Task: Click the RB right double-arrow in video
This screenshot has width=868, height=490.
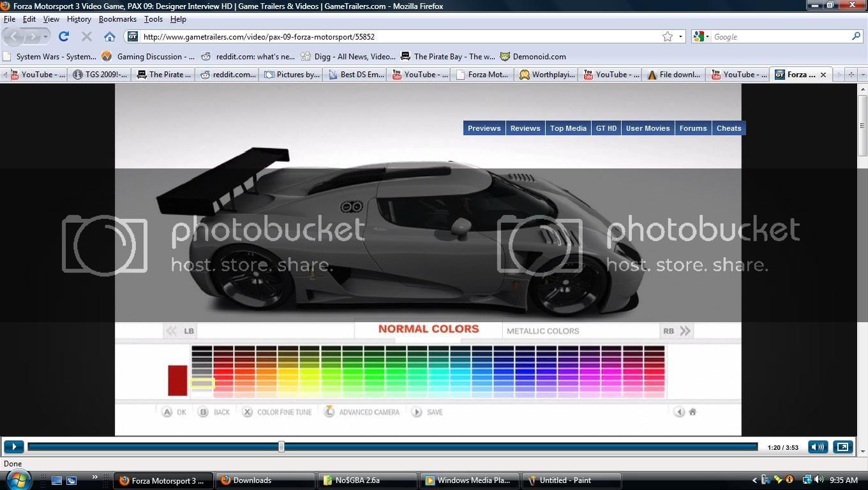Action: click(x=685, y=330)
